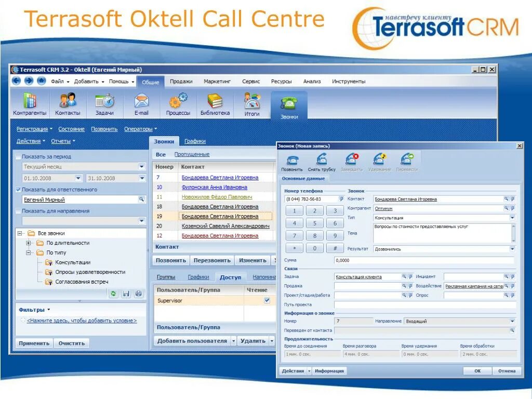532x399 pixels.
Task: Click the Сумма input field
Action: coord(424,261)
